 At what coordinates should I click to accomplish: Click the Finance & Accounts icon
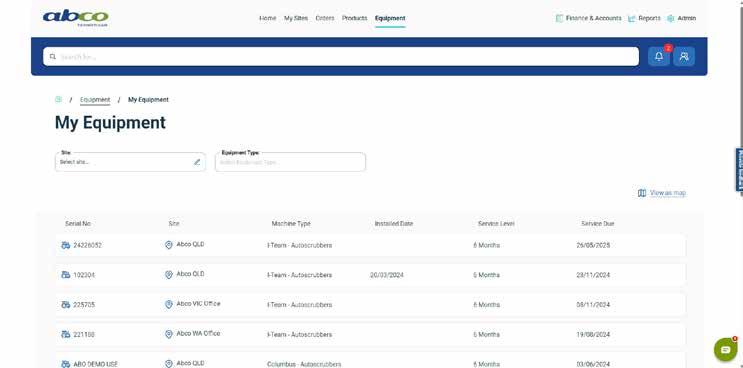[x=559, y=18]
